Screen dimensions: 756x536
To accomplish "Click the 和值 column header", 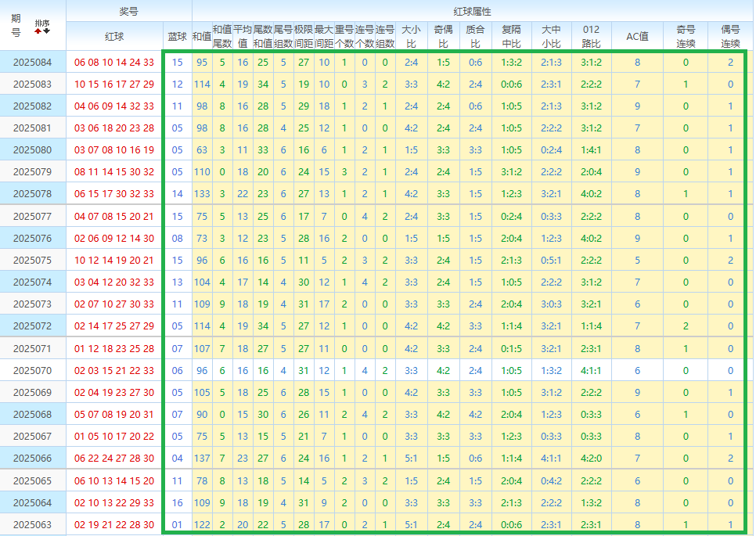I will click(202, 37).
